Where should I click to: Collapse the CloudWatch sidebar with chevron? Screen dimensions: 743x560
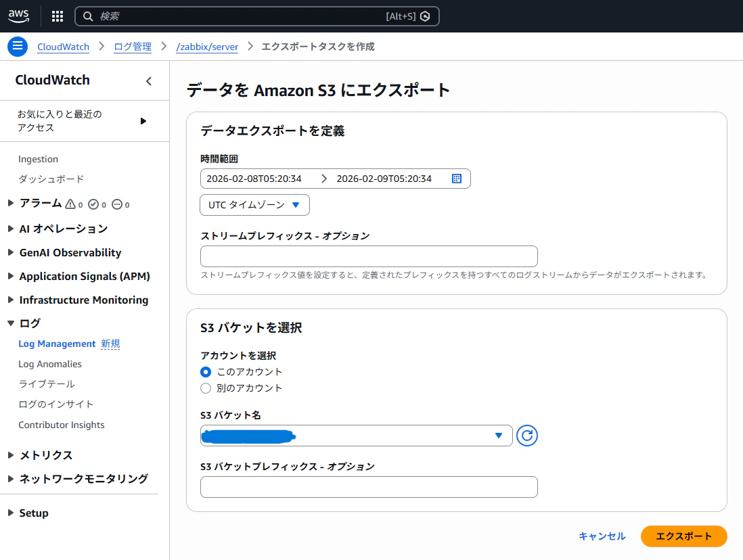coord(149,81)
